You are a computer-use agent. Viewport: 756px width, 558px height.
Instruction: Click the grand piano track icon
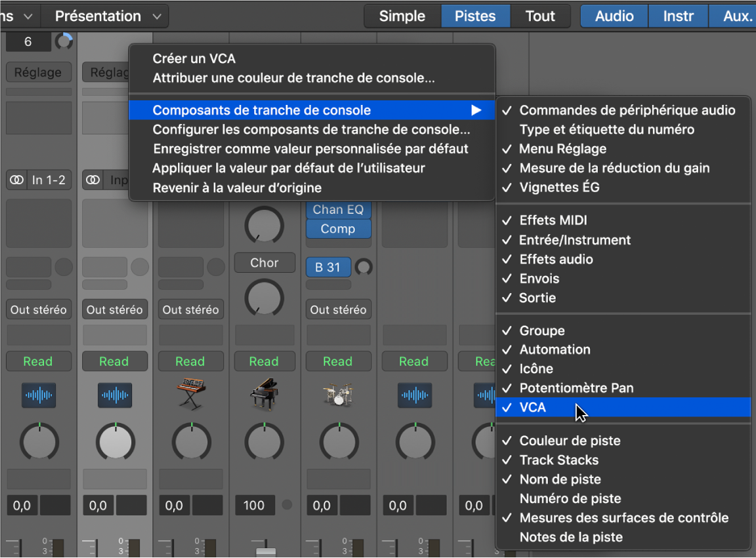pyautogui.click(x=264, y=395)
